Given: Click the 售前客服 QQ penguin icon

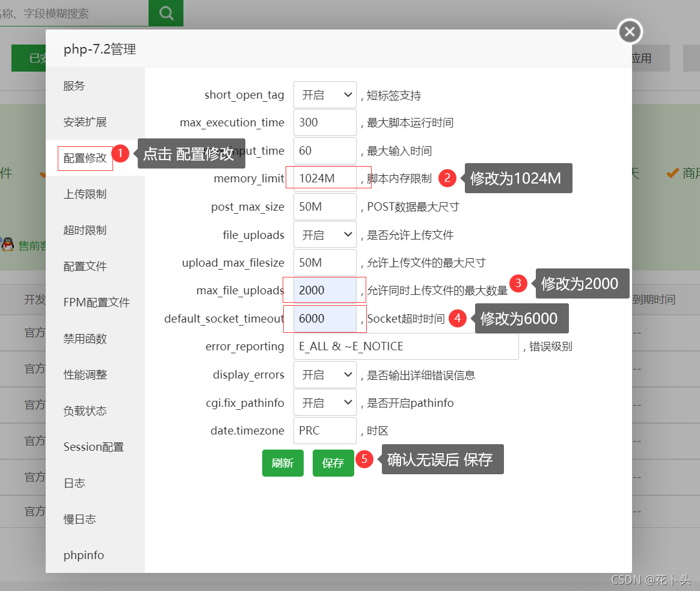Looking at the screenshot, I should [x=7, y=245].
